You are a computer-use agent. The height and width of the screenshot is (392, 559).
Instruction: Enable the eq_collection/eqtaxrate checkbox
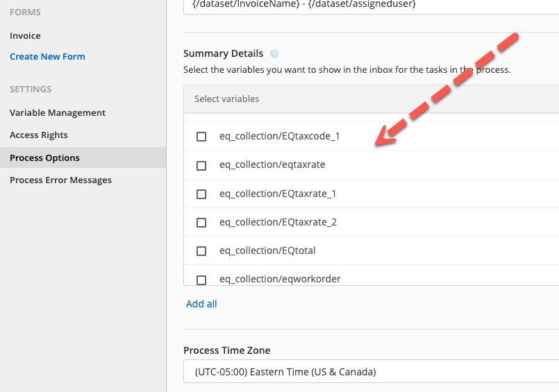pos(201,166)
